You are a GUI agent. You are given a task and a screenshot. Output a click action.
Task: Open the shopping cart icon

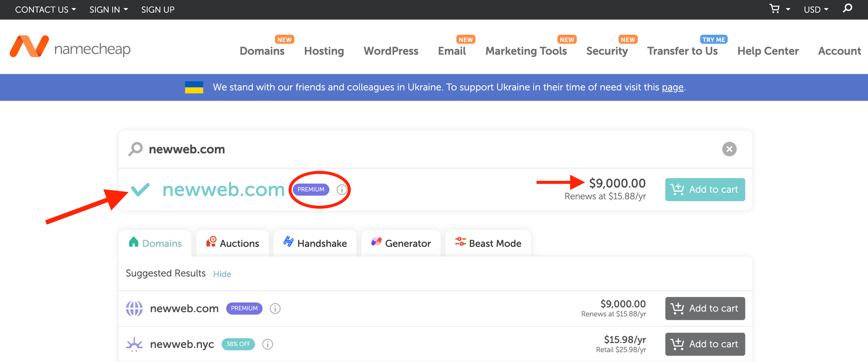coord(774,9)
